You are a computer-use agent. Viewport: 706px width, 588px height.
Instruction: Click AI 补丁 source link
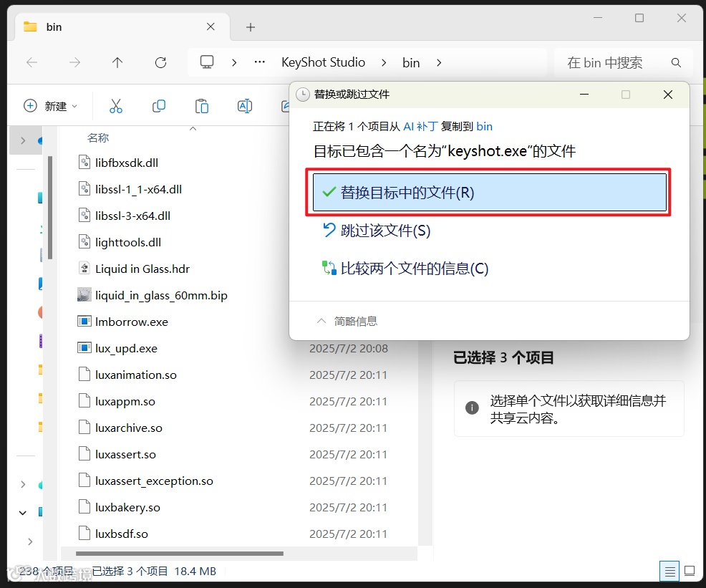420,127
